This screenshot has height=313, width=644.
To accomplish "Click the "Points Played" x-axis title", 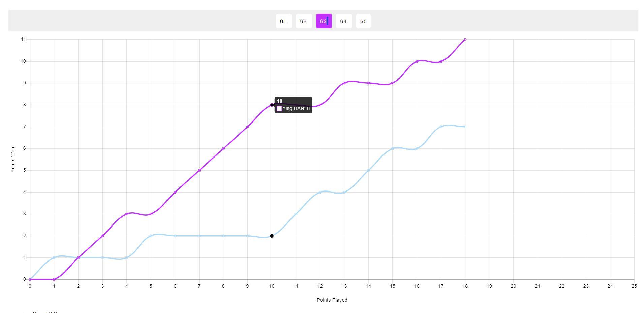I will pyautogui.click(x=332, y=300).
